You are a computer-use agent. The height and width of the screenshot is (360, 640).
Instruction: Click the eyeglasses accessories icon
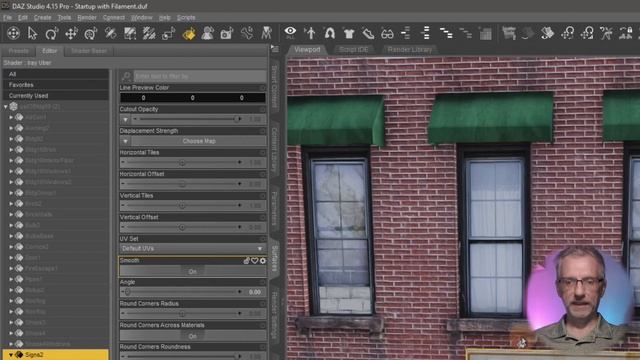click(x=387, y=33)
